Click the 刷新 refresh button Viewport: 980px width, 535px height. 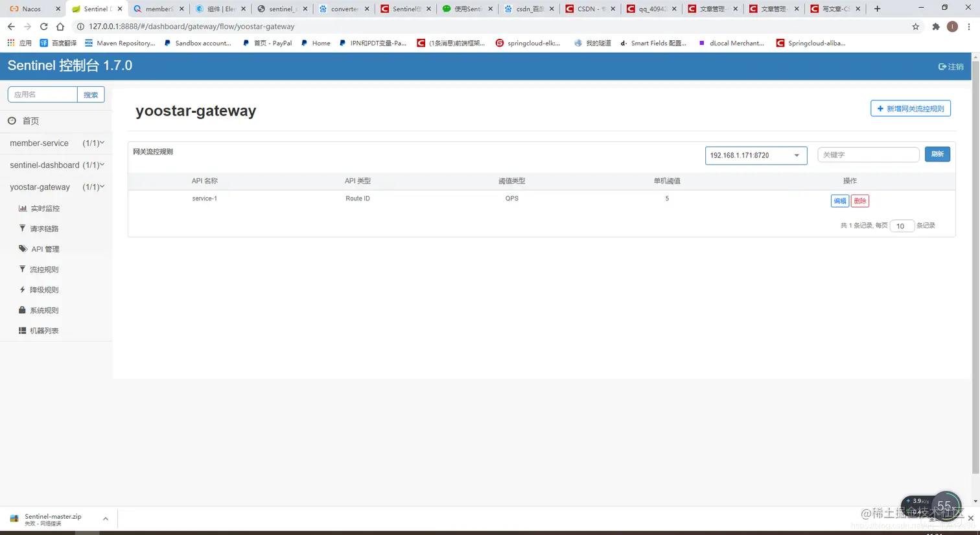tap(937, 154)
